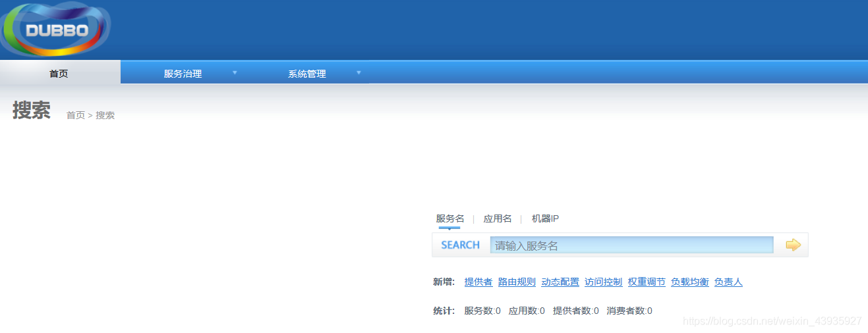Open the 首页 navigation tab
This screenshot has height=333, width=868.
pos(59,74)
